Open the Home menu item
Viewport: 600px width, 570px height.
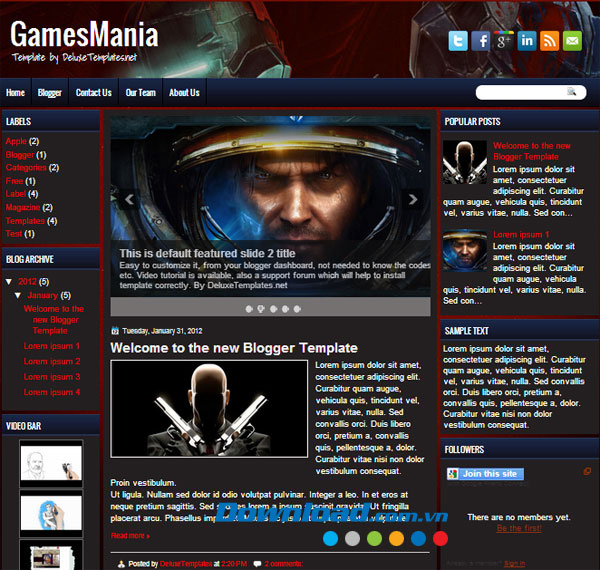(x=15, y=93)
